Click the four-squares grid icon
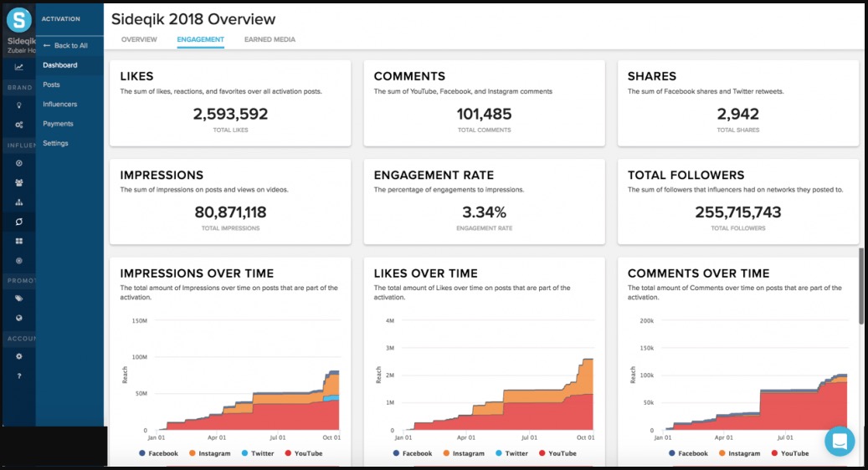Screen dimensions: 868x470 pos(18,241)
